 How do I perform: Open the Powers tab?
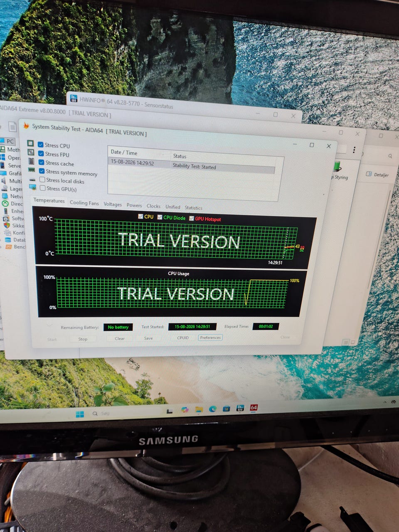(x=134, y=205)
